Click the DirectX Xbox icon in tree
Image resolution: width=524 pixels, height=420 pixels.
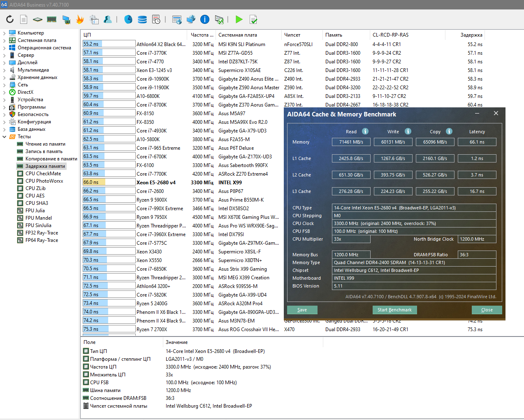click(12, 92)
